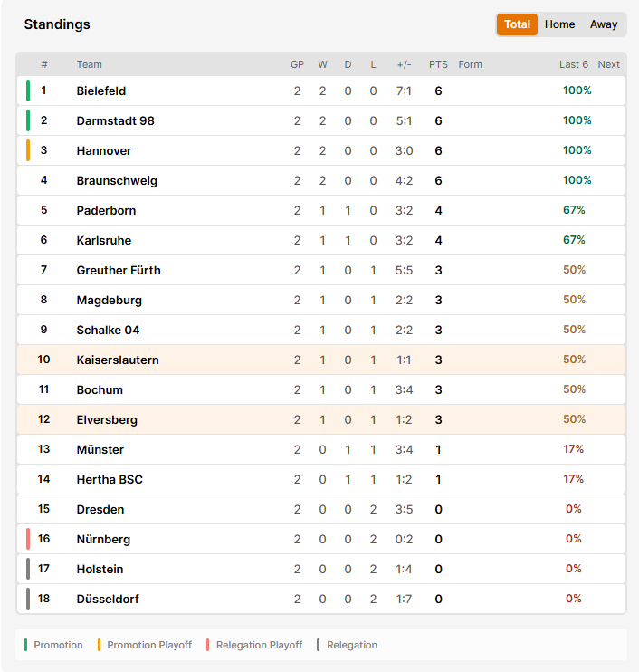Click Bielefeld's green promotion marker
Screen dimensions: 639x672
(x=28, y=91)
